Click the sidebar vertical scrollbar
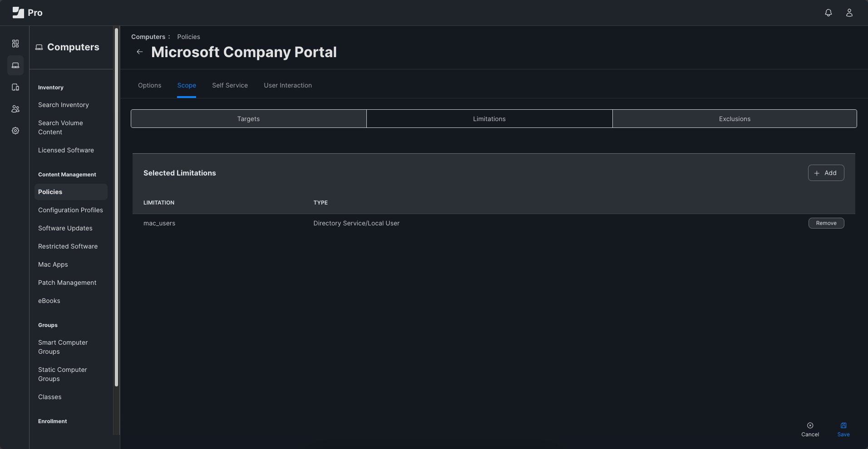The height and width of the screenshot is (449, 868). (116, 207)
